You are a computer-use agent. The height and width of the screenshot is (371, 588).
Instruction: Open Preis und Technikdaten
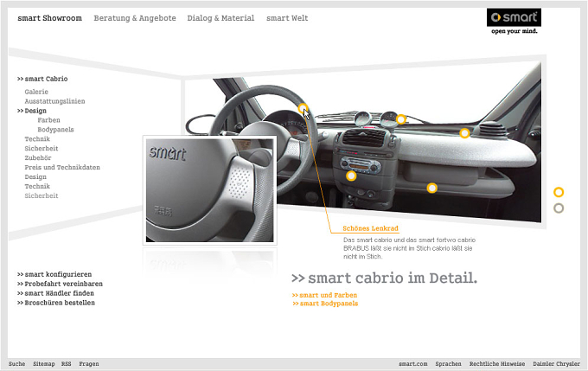[x=62, y=167]
